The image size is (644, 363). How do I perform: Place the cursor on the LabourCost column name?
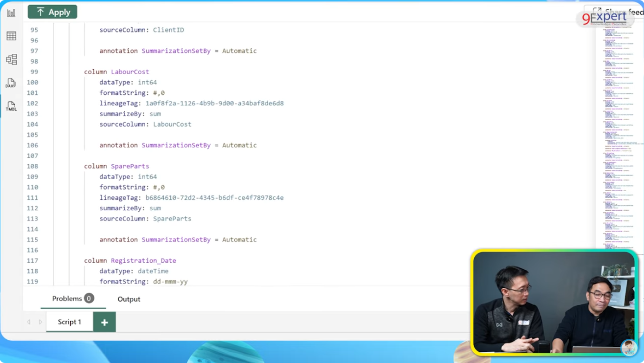click(130, 71)
